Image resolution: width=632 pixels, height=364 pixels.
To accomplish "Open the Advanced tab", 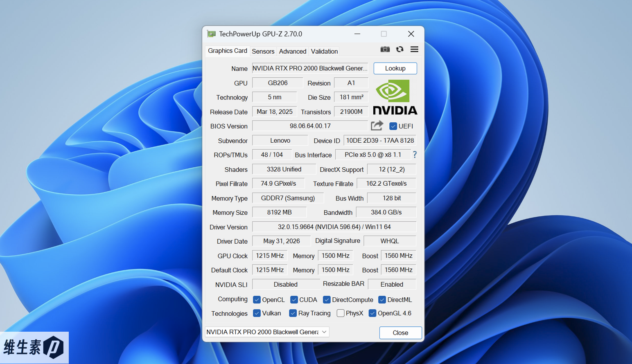I will pos(292,51).
